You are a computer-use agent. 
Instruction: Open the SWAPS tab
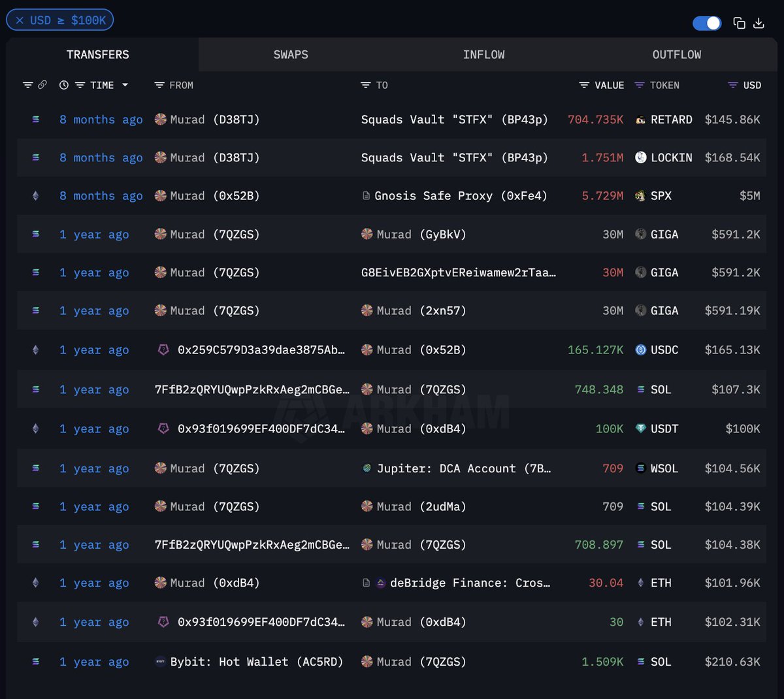291,54
